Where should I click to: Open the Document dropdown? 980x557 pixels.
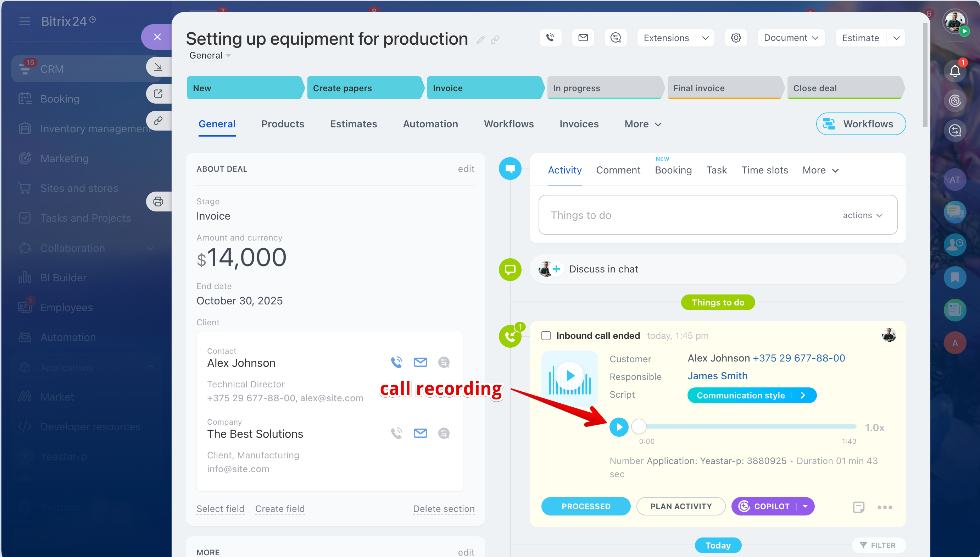coord(791,38)
